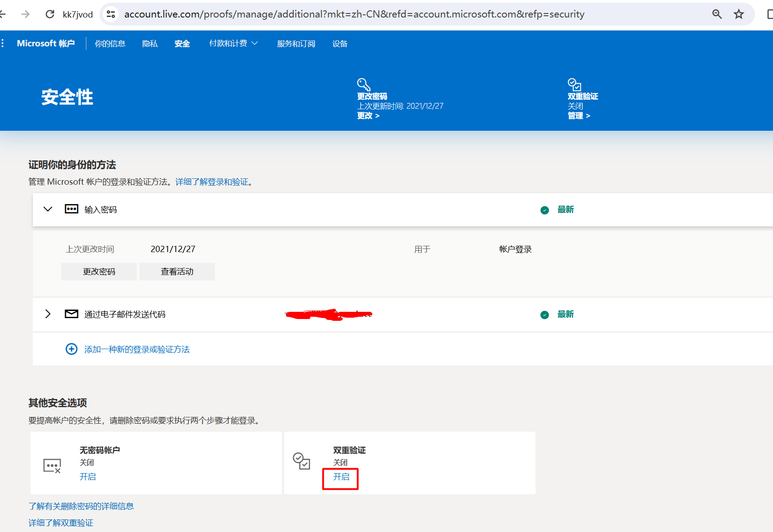Viewport: 773px width, 532px height.
Task: Click the 帐户登录 value text
Action: (515, 249)
